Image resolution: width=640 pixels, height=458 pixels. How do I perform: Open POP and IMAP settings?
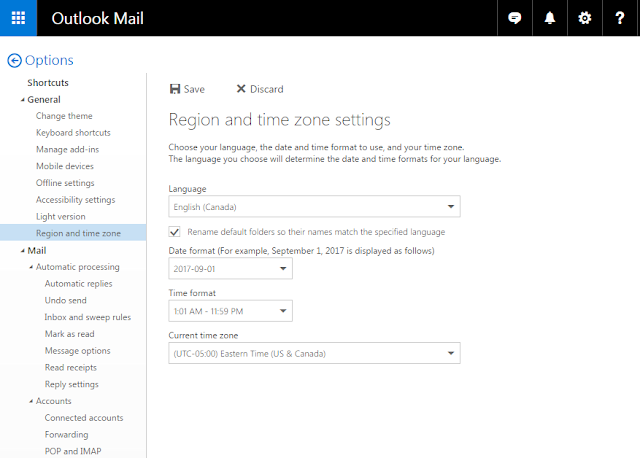[x=73, y=451]
